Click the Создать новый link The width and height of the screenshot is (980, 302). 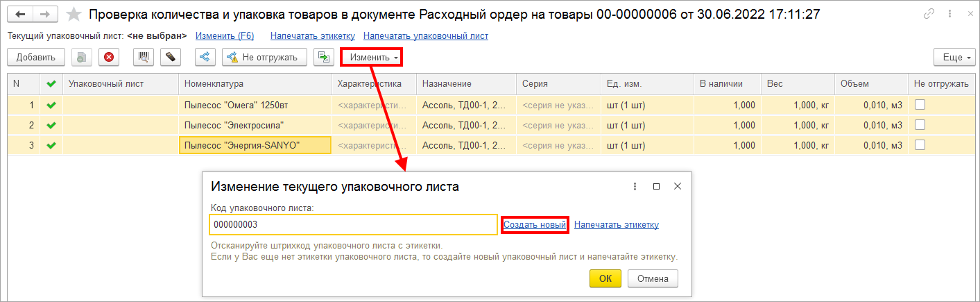(535, 225)
